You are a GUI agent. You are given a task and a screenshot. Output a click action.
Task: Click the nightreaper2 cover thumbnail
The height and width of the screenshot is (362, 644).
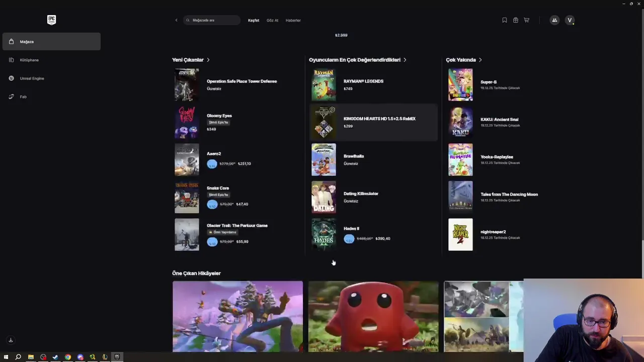pos(460,234)
